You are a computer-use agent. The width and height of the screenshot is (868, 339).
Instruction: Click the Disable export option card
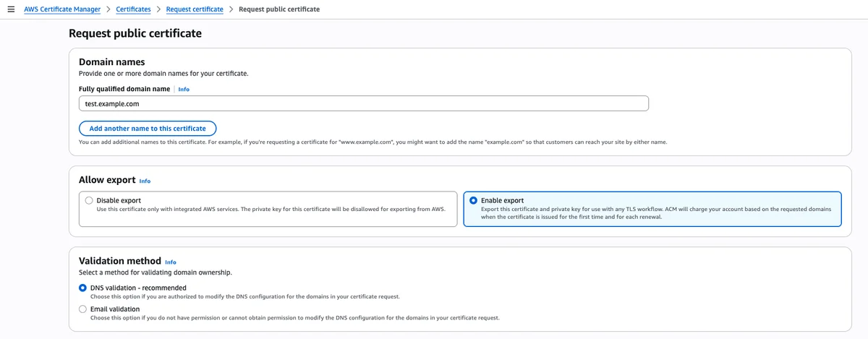268,209
